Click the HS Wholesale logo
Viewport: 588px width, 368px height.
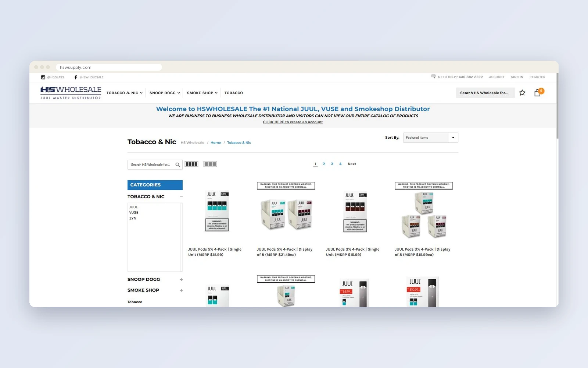pos(71,93)
